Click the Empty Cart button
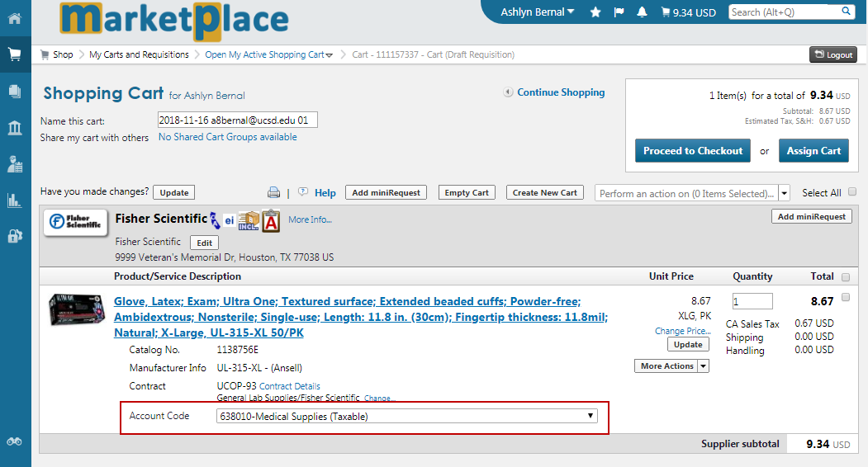868x467 pixels. [x=466, y=192]
